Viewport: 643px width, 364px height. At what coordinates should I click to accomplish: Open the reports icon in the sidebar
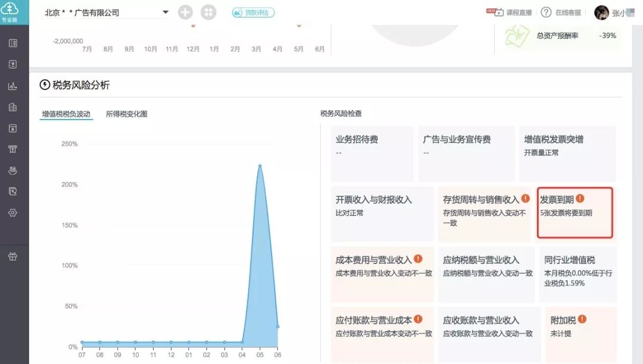point(13,107)
